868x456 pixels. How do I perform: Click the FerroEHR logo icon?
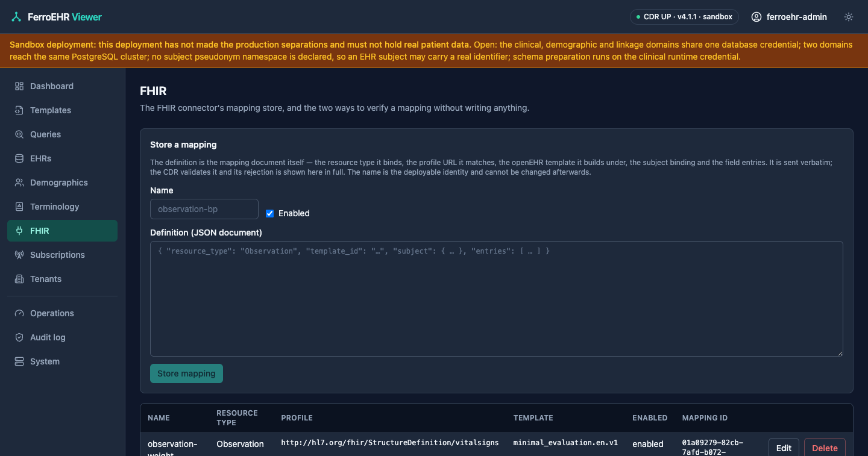pyautogui.click(x=16, y=17)
